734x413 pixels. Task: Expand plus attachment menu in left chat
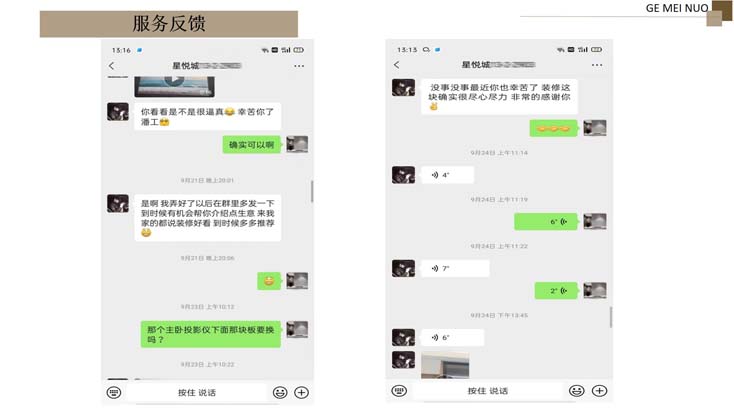[x=301, y=392]
